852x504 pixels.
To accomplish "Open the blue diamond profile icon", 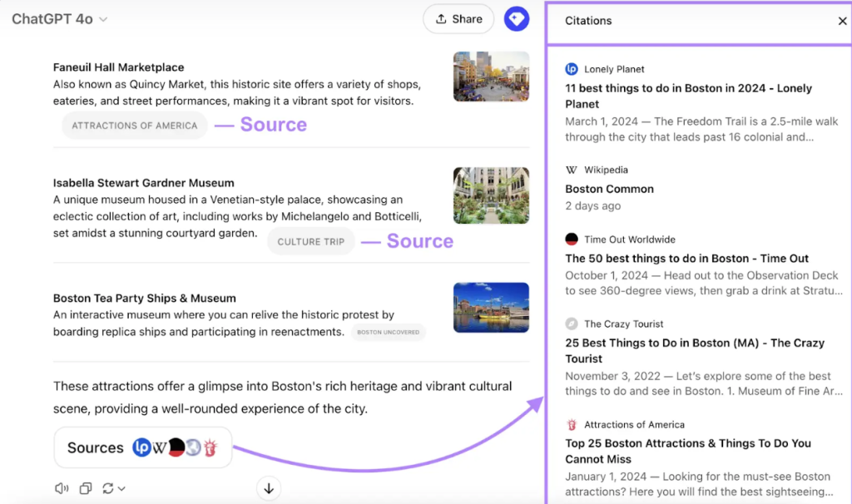I will pos(516,19).
